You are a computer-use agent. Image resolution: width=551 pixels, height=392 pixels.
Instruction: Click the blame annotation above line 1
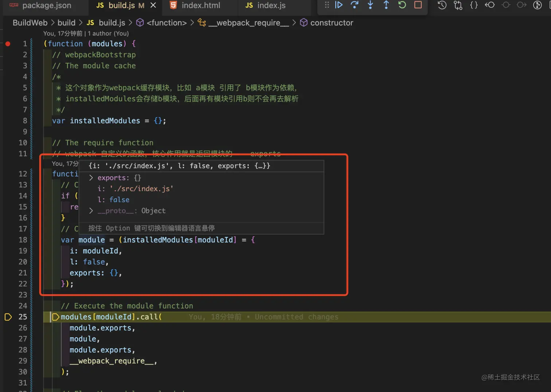point(86,34)
